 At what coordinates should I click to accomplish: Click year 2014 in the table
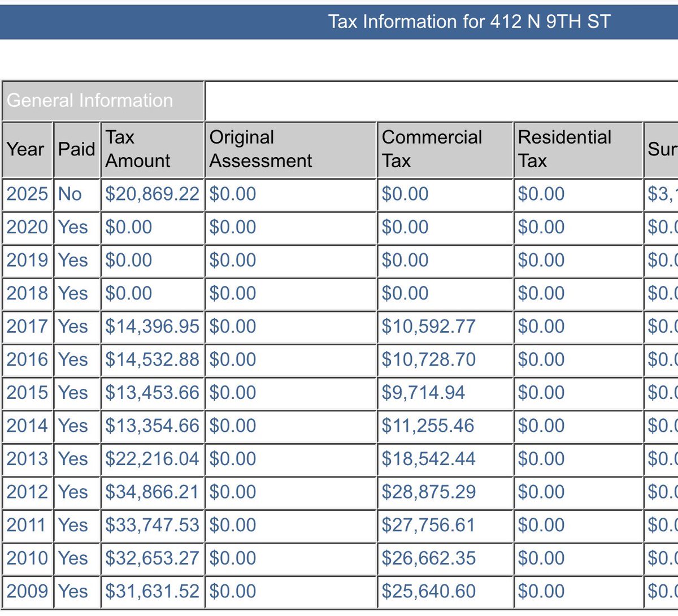27,426
